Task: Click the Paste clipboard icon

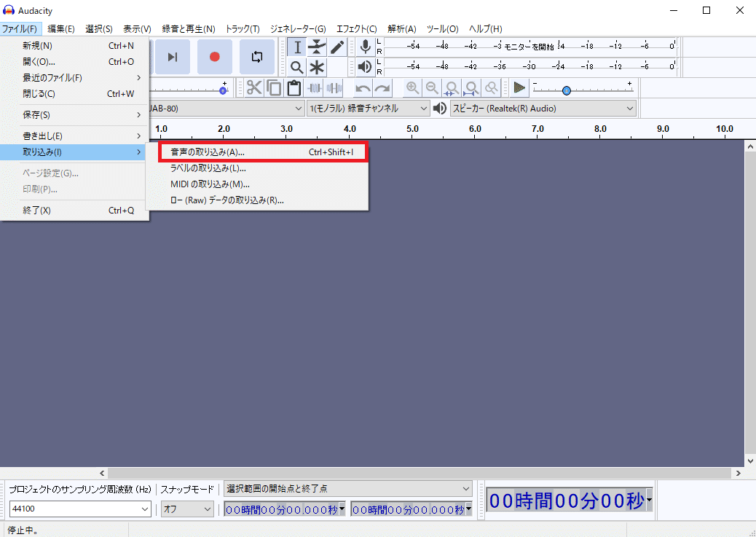Action: pos(294,88)
